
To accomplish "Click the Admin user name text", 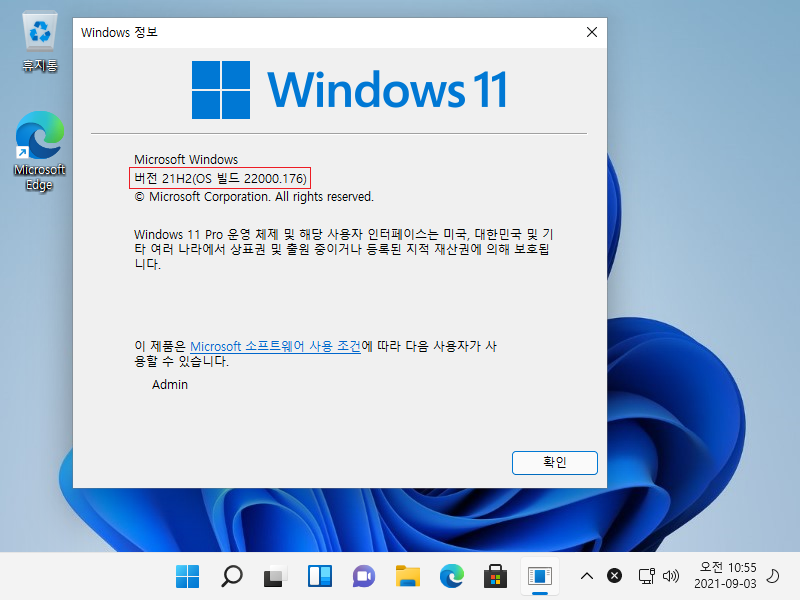I will pos(170,385).
